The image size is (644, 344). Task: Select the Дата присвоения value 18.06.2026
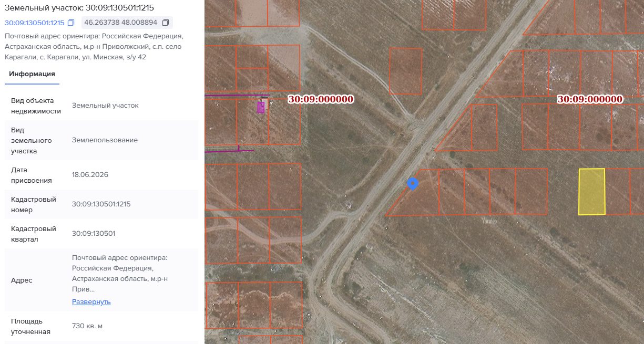pyautogui.click(x=90, y=175)
